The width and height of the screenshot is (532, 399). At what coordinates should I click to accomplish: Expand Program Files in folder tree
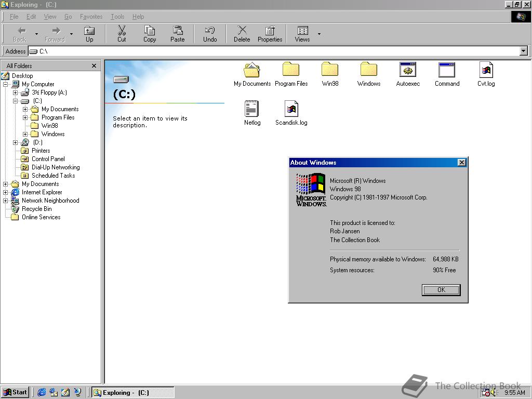(x=25, y=117)
